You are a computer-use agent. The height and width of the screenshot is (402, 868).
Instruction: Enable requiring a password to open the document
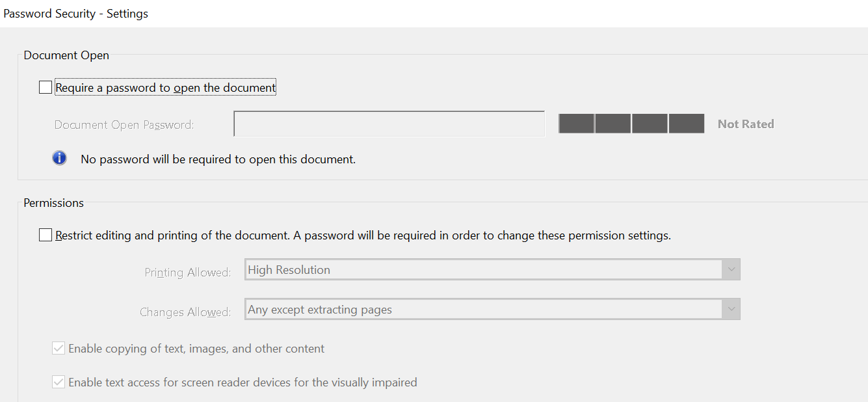click(45, 87)
